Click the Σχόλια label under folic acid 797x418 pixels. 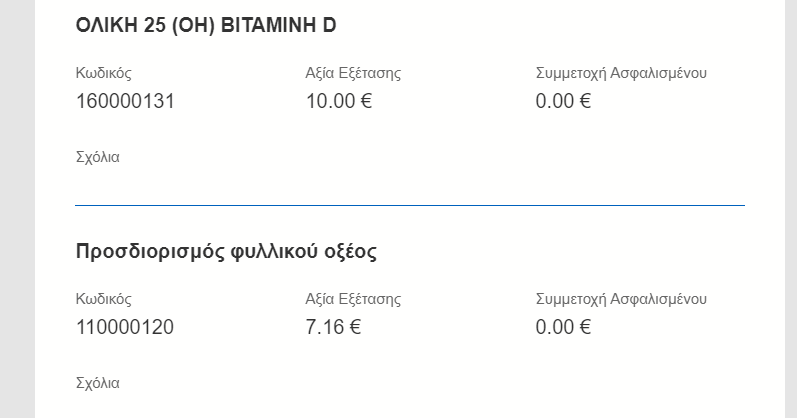tap(98, 383)
